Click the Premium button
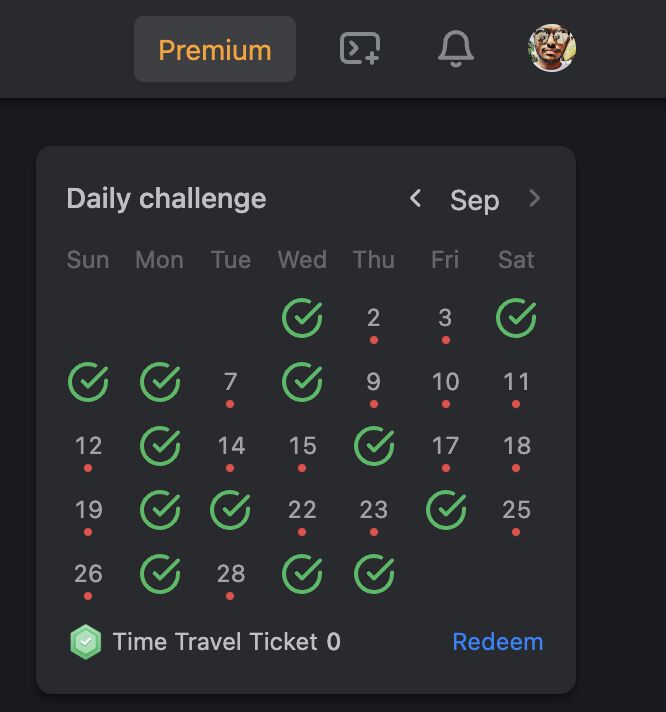 pyautogui.click(x=215, y=49)
